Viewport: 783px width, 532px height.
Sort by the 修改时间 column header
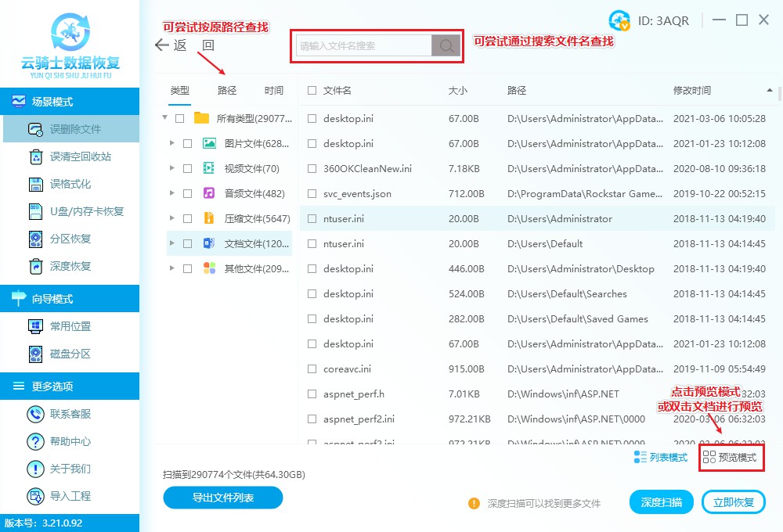tap(691, 90)
